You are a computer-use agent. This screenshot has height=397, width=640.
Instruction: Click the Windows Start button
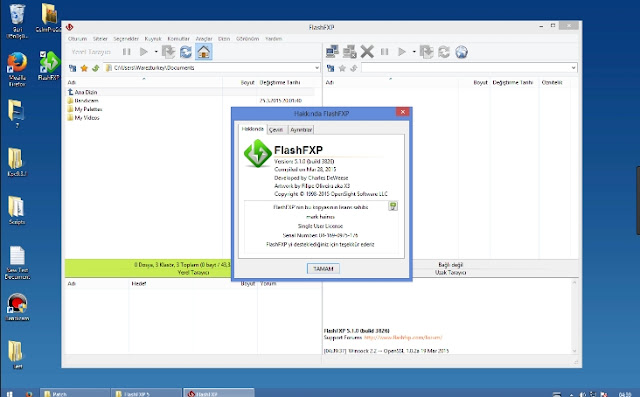[x=10, y=394]
